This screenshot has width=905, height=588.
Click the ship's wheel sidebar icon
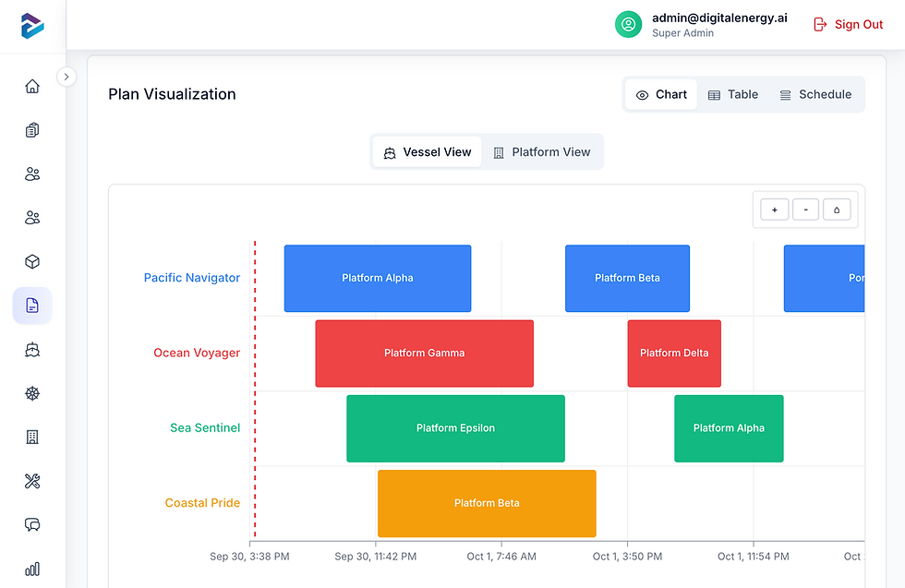click(32, 394)
